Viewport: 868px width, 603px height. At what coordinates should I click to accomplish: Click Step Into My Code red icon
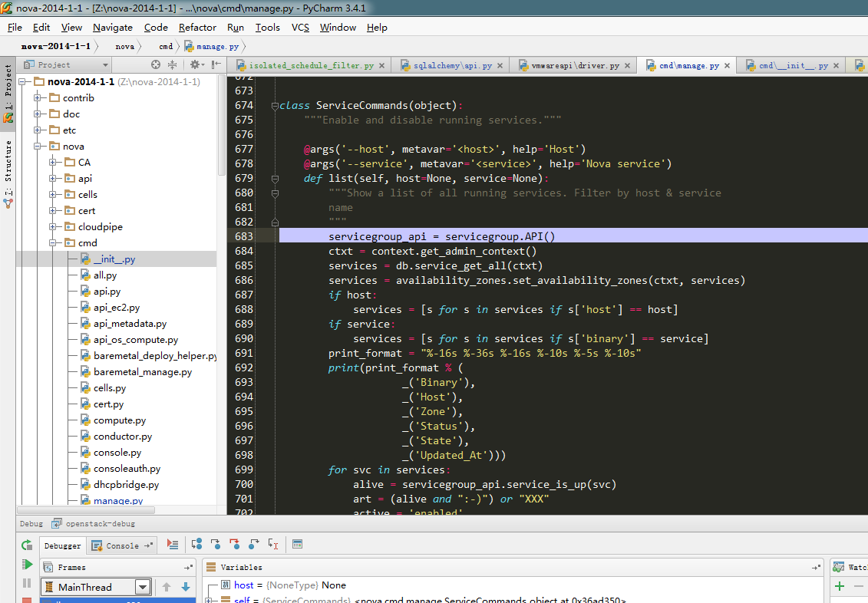[235, 545]
